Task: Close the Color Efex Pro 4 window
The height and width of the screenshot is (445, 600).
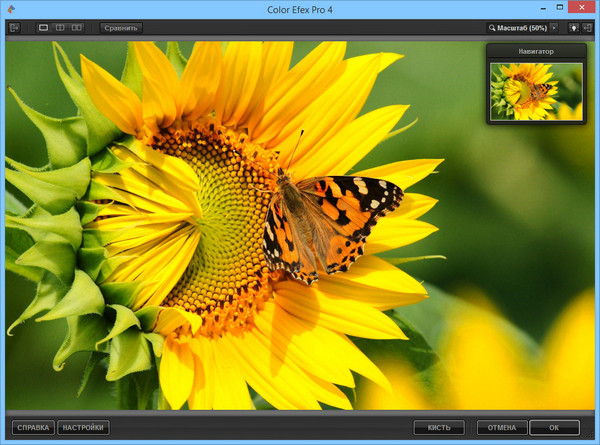Action: 580,7
